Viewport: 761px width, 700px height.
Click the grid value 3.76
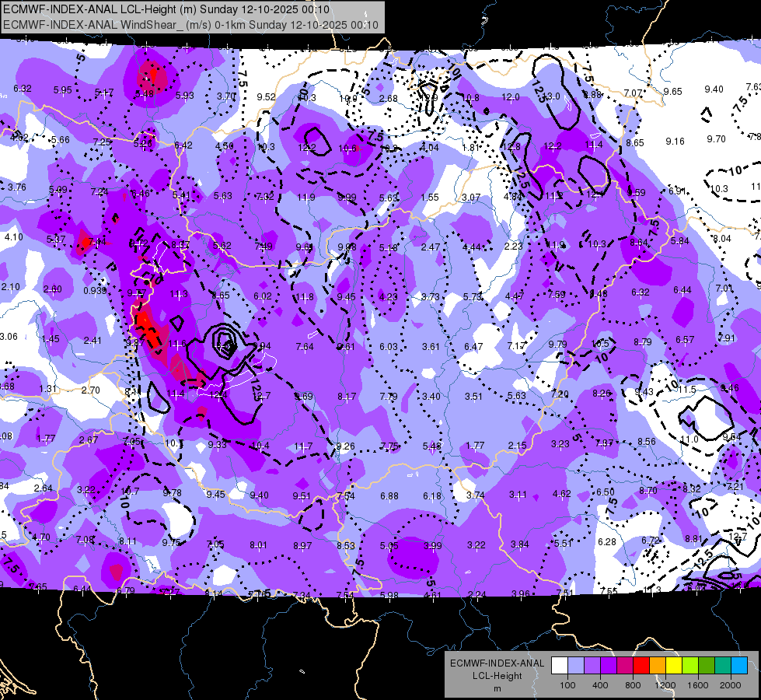[x=17, y=187]
